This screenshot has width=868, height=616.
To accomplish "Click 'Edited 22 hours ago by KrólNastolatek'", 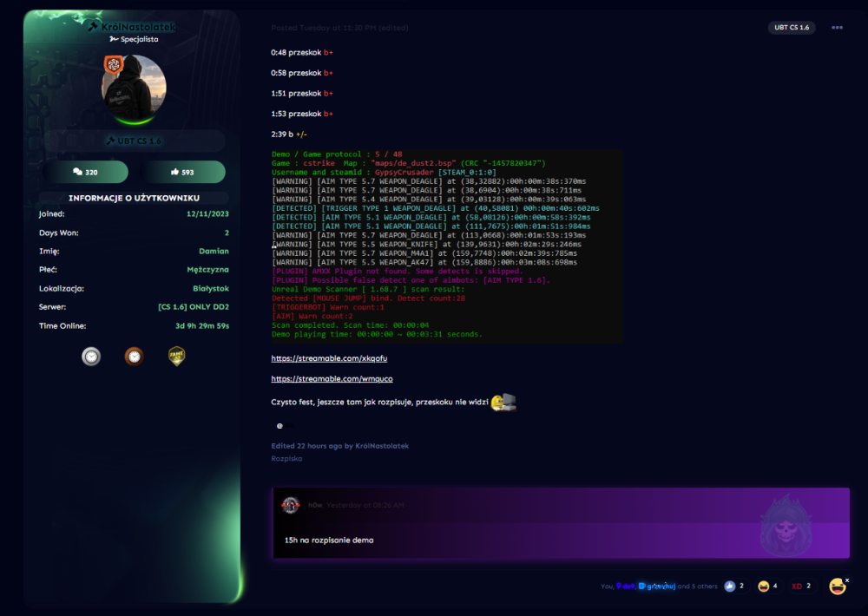I will 340,446.
